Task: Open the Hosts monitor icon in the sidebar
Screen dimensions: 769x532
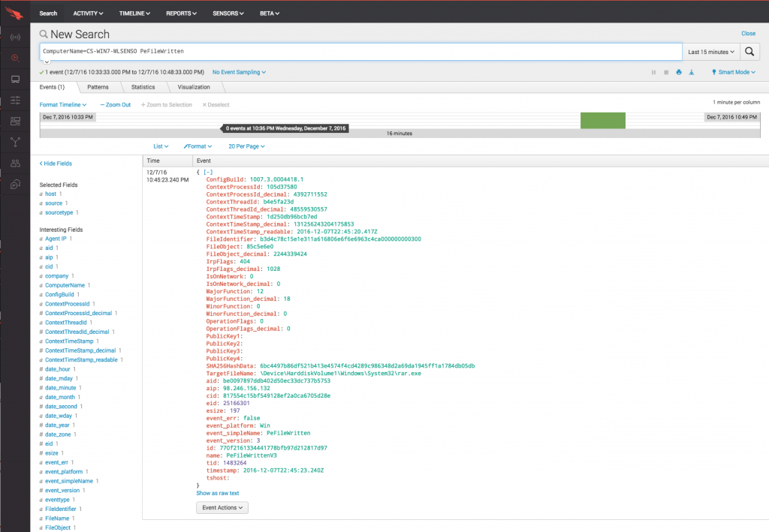Action: (x=15, y=79)
